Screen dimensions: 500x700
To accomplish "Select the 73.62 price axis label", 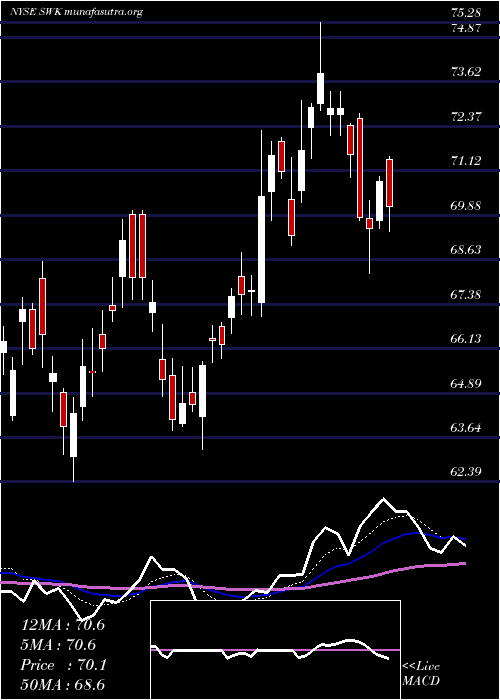I will click(x=467, y=71).
